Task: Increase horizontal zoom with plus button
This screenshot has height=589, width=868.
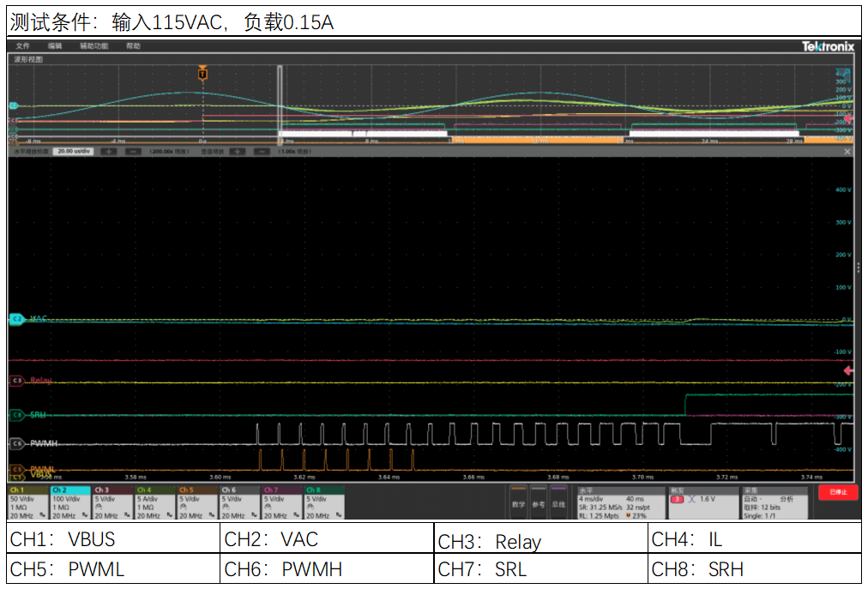Action: (108, 151)
